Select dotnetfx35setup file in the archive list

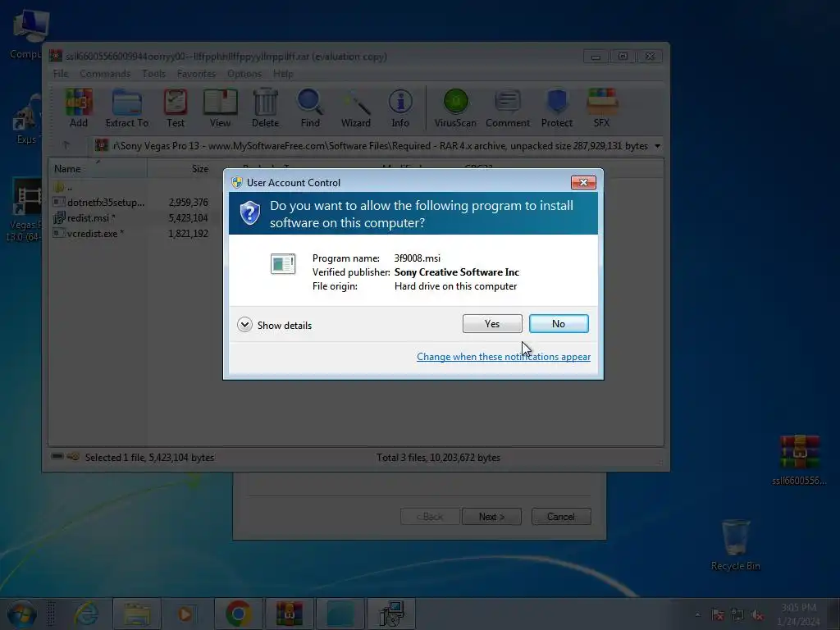[x=99, y=203]
